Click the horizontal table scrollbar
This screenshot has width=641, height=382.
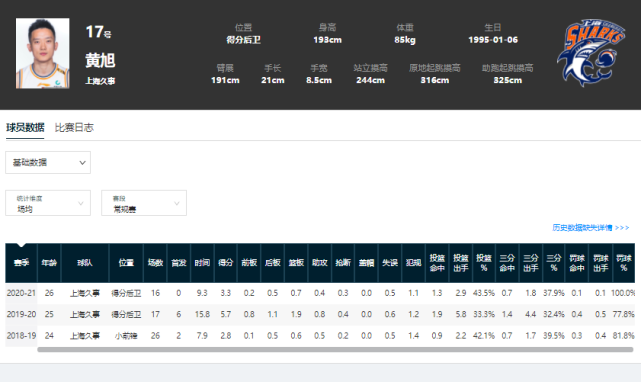click(x=335, y=350)
